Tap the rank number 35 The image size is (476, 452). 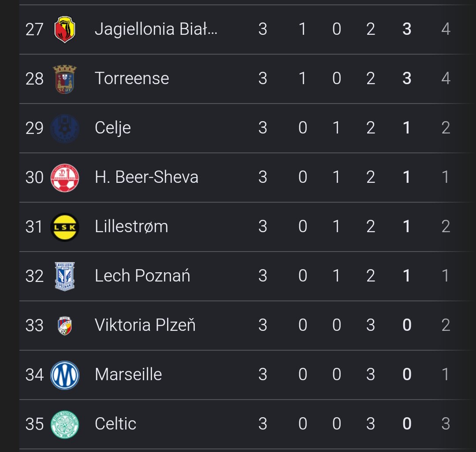point(34,424)
